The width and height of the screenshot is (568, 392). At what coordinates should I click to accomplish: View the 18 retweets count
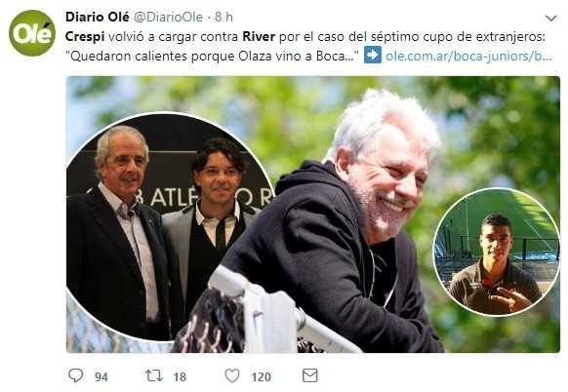point(180,377)
